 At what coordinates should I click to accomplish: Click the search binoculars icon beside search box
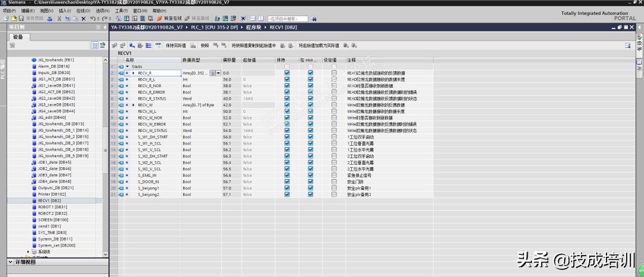point(314,19)
